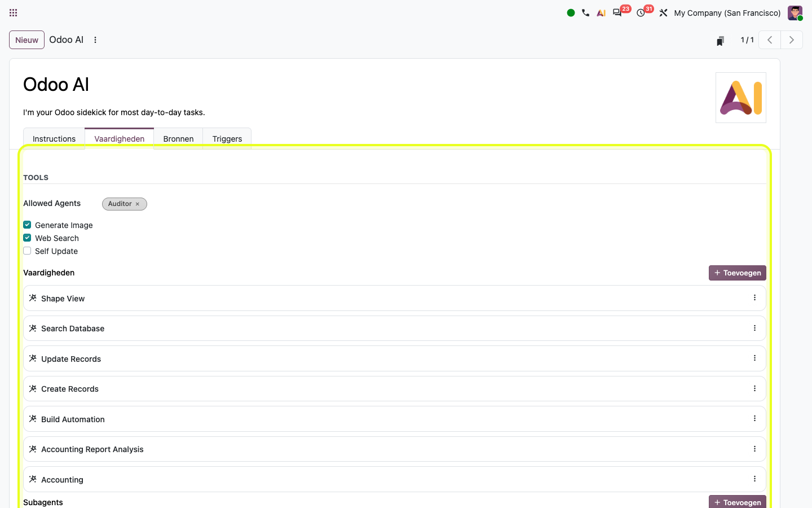
Task: Click the green online status indicator
Action: (x=571, y=12)
